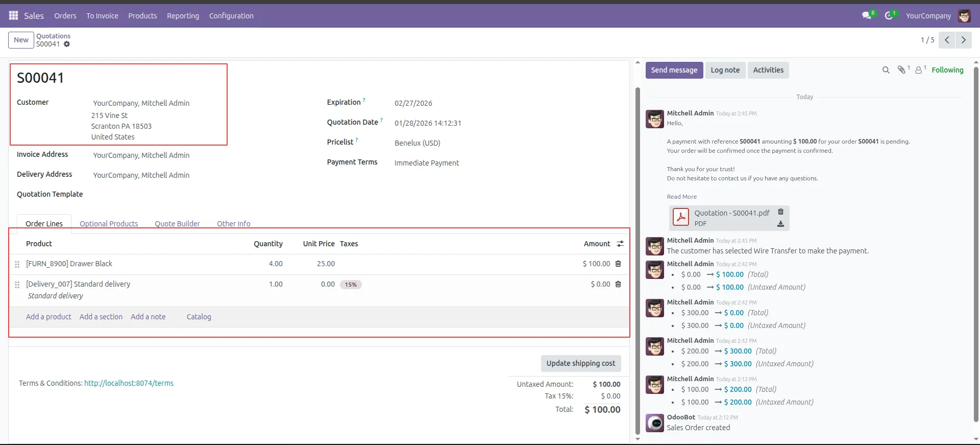Open the followers list icon
980x445 pixels.
click(919, 70)
